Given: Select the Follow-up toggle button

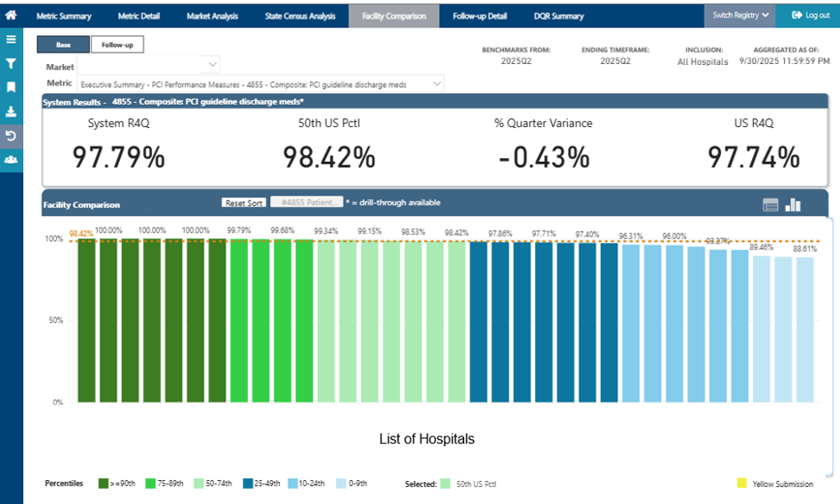Looking at the screenshot, I should pyautogui.click(x=117, y=45).
